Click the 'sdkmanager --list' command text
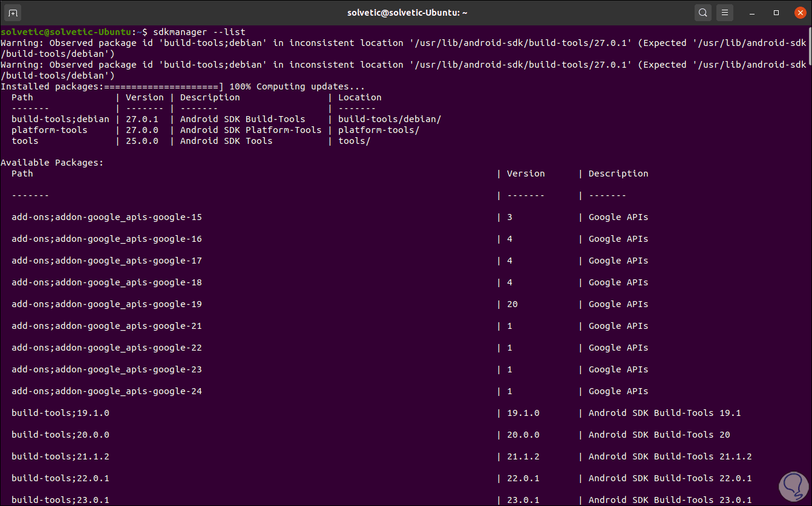The height and width of the screenshot is (506, 812). (199, 31)
